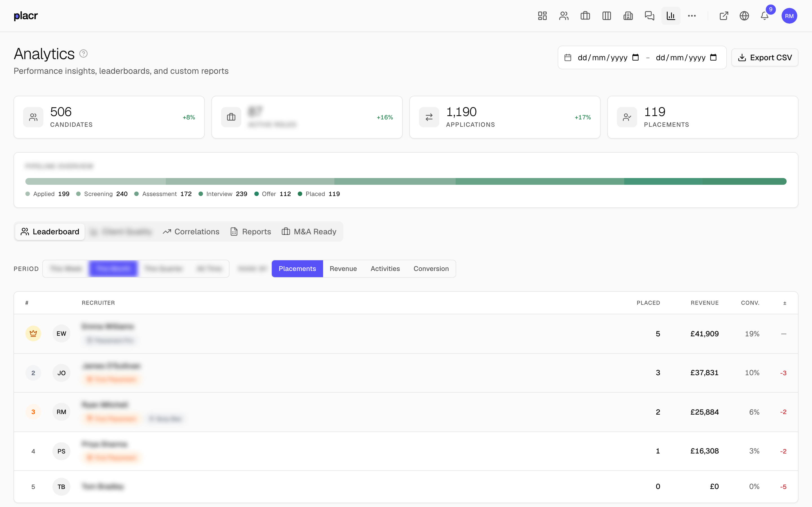812x507 pixels.
Task: Open the companies building icon
Action: [x=628, y=16]
